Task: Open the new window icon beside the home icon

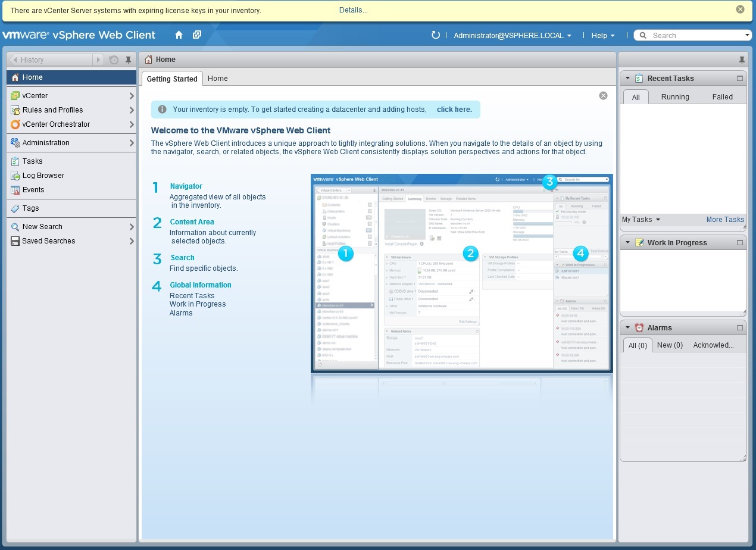Action: tap(197, 35)
